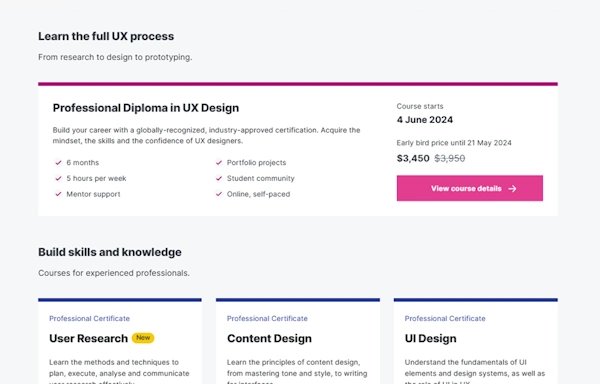The width and height of the screenshot is (600, 384).
Task: Click the diploma description starting Build your career
Action: [x=206, y=135]
